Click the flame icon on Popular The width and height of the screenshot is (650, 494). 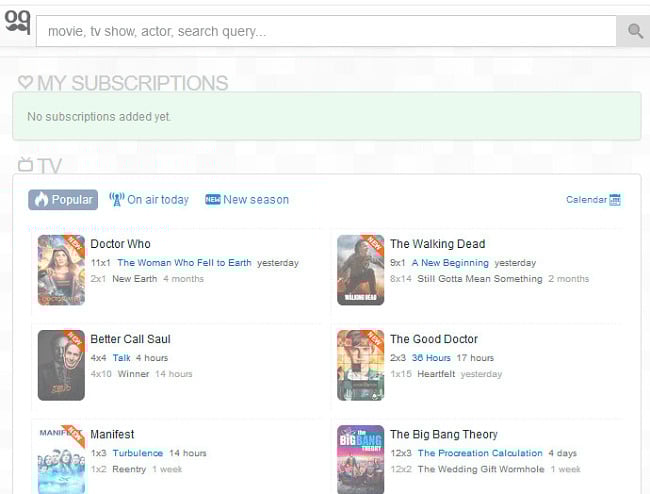41,199
